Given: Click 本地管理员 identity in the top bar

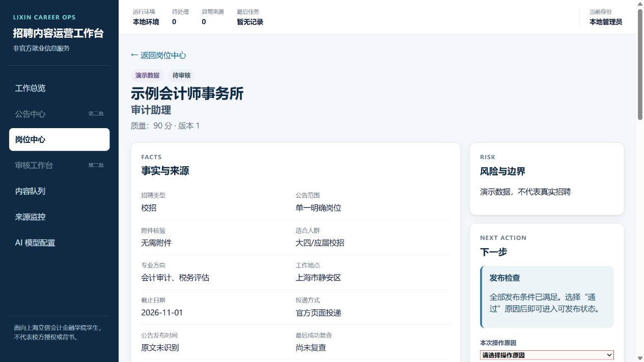Looking at the screenshot, I should [x=606, y=22].
